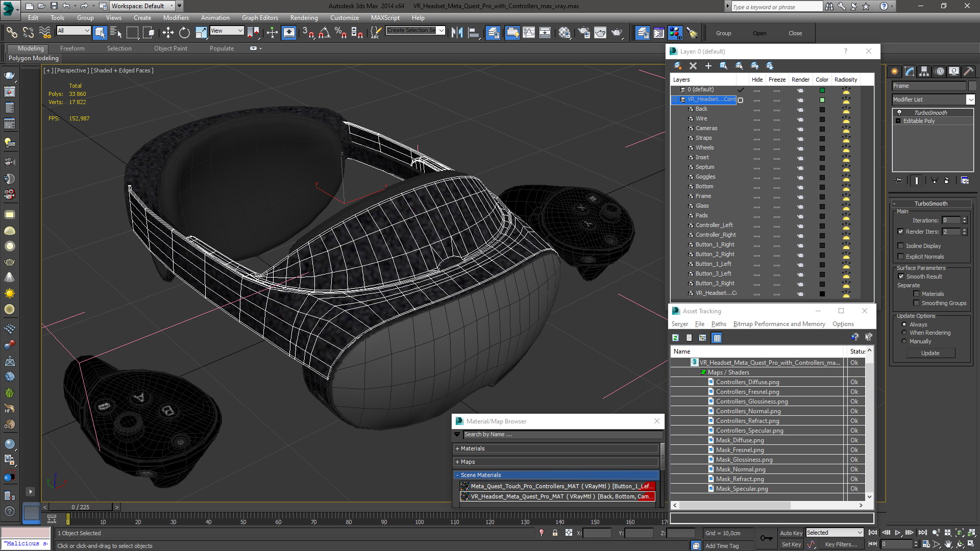Toggle Render Iters checkbox
This screenshot has height=551, width=980.
tap(900, 232)
